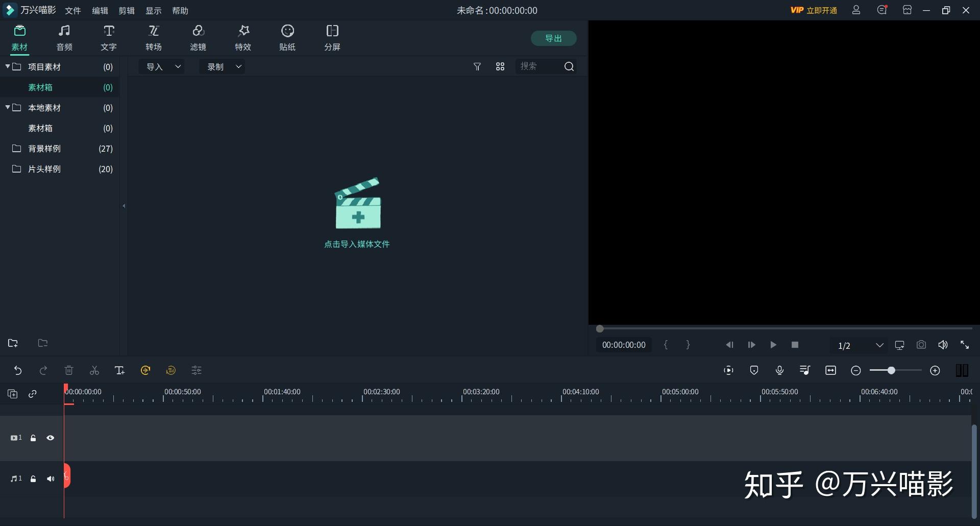Click the add text icon in timeline toolbar

pyautogui.click(x=120, y=370)
